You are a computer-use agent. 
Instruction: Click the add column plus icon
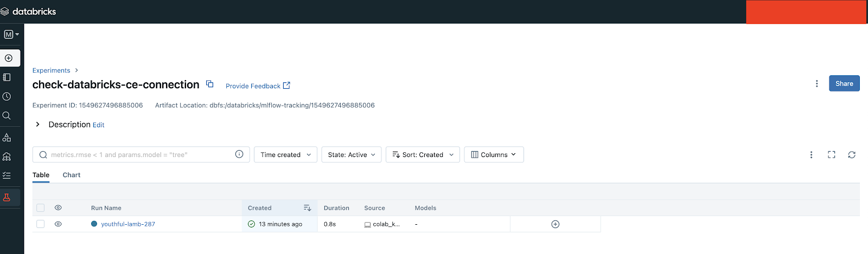point(555,224)
